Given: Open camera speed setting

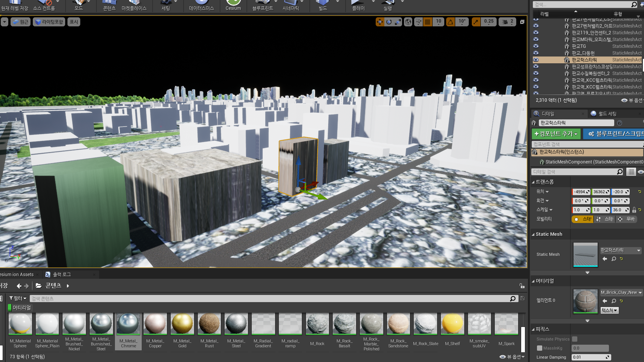Looking at the screenshot, I should (508, 22).
